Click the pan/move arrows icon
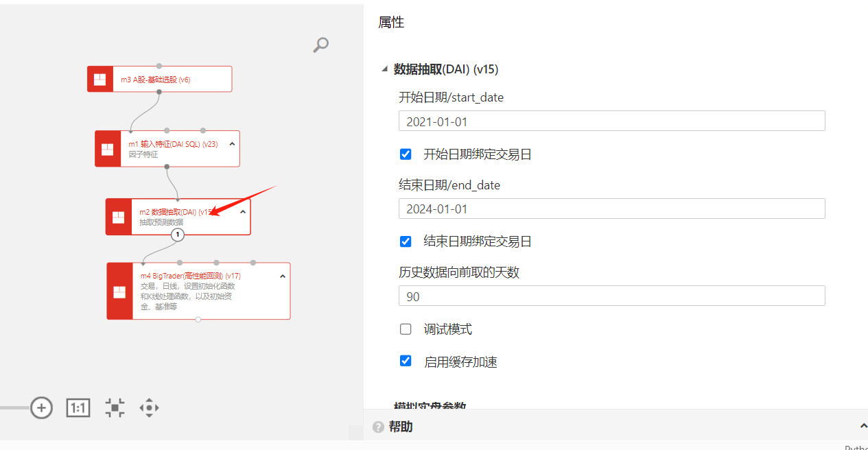Image resolution: width=868 pixels, height=450 pixels. click(x=149, y=407)
